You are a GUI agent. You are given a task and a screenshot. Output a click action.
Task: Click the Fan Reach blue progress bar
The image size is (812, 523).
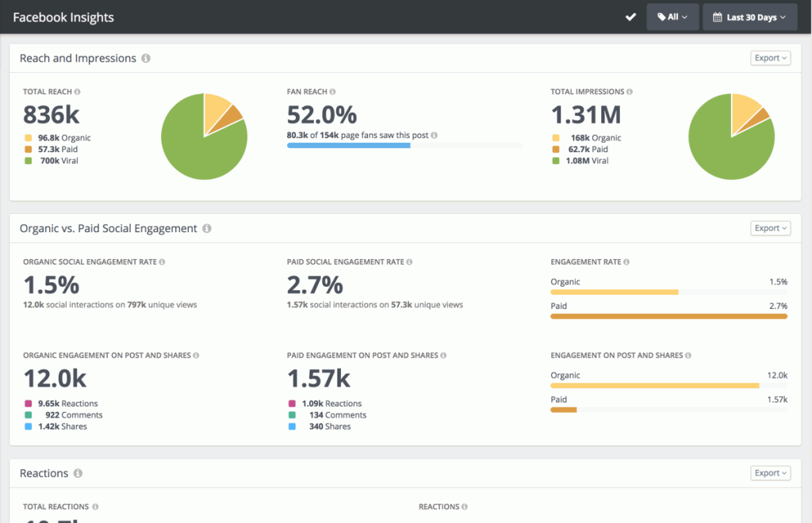(349, 146)
